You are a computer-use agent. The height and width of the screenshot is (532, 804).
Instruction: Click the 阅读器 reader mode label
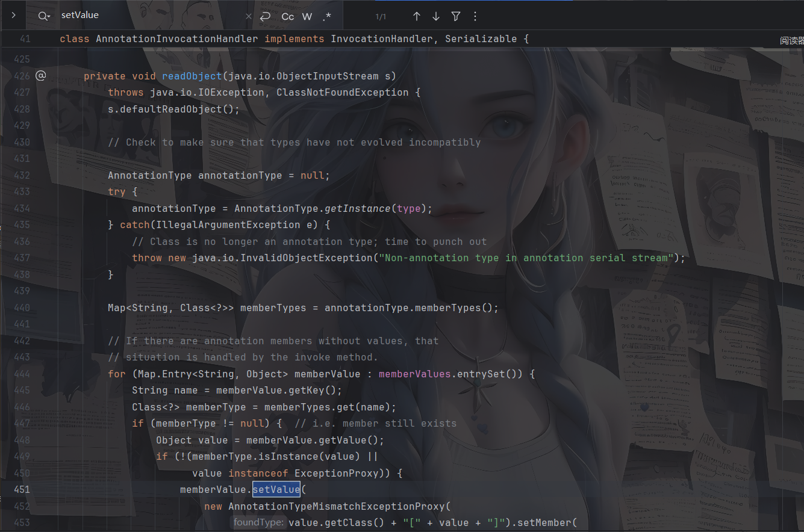click(x=791, y=40)
